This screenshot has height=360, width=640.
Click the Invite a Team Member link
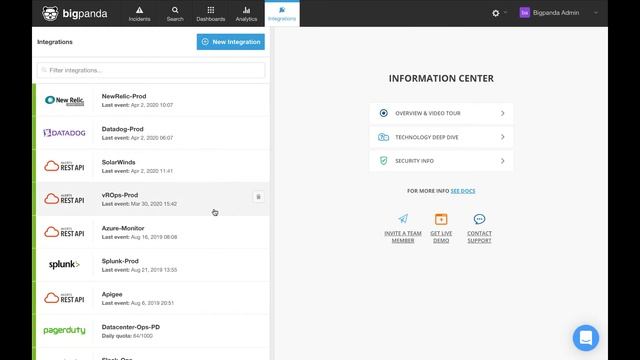pyautogui.click(x=403, y=237)
